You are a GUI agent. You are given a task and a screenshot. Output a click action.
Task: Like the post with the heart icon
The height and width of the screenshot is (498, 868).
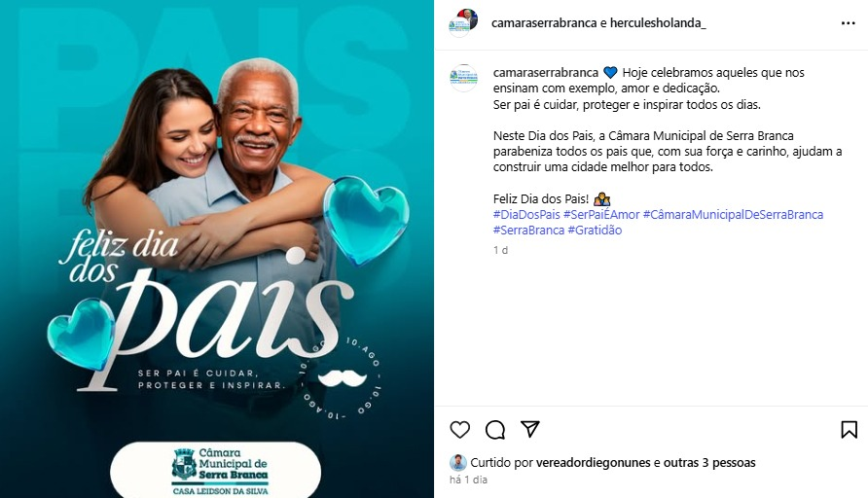coord(459,429)
